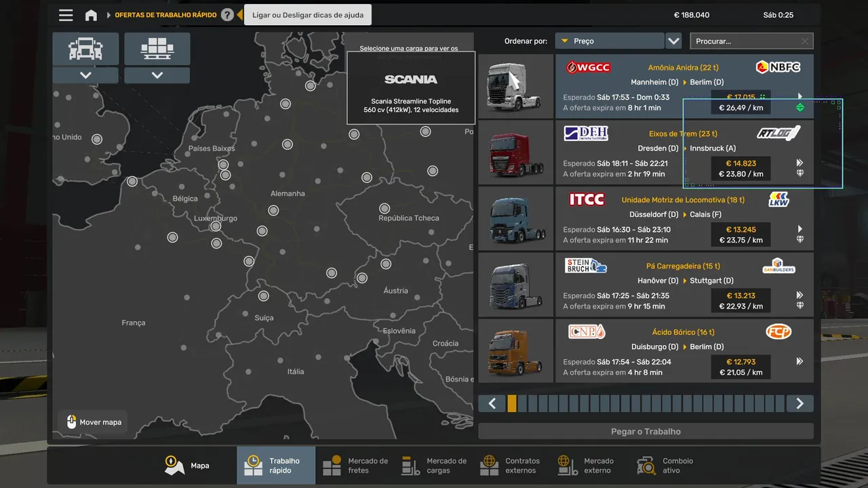The image size is (868, 488).
Task: Go to previous page of job offers
Action: coord(492,403)
